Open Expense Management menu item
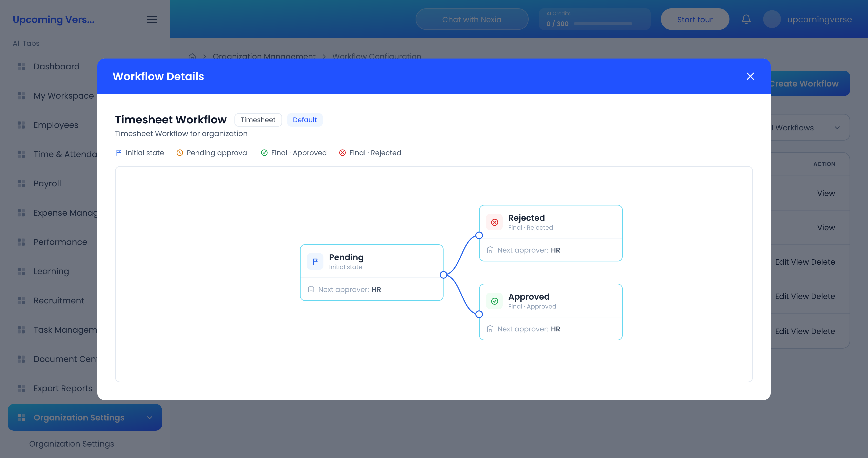868x458 pixels. [x=65, y=213]
